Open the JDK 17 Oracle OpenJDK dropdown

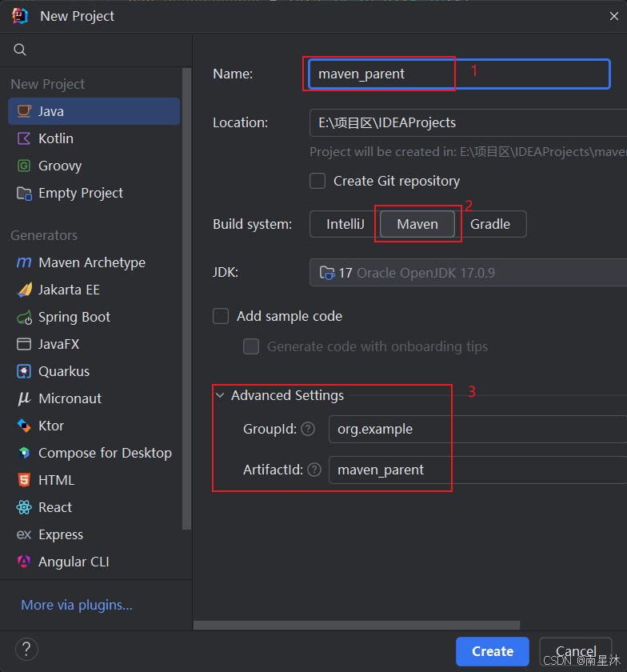coord(468,273)
